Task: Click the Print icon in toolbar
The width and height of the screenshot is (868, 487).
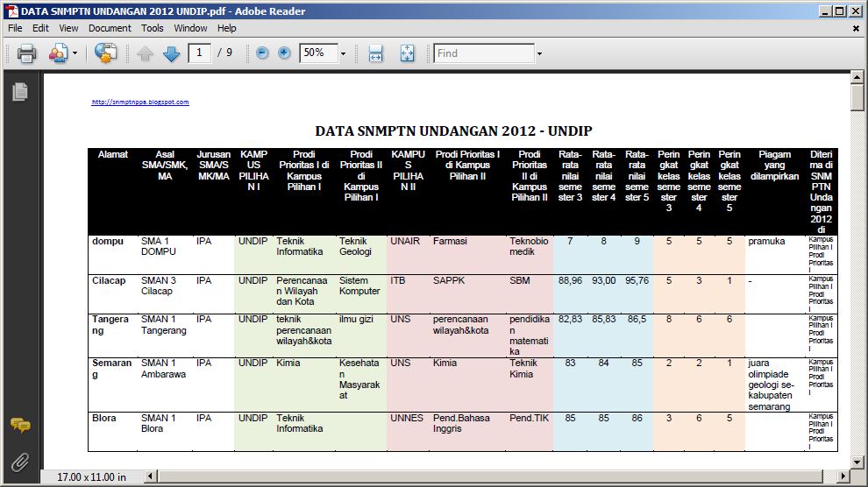Action: click(26, 53)
